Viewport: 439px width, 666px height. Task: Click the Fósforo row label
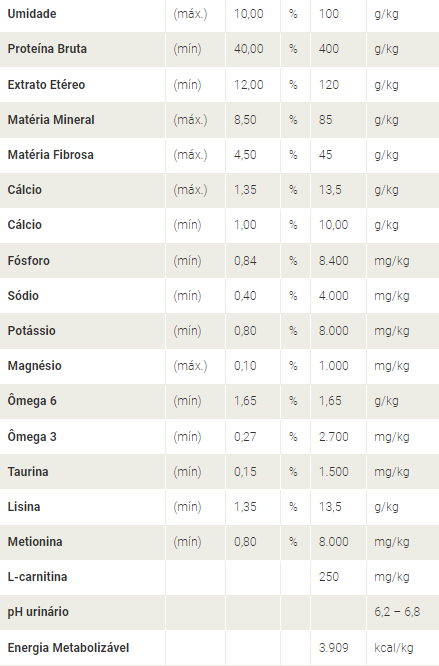point(28,260)
